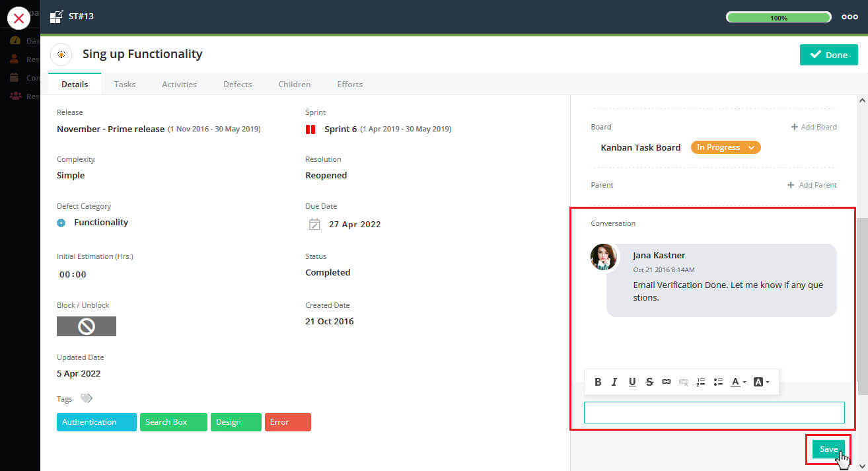This screenshot has height=471, width=868.
Task: Apply strikethrough to the comment text
Action: pos(649,382)
